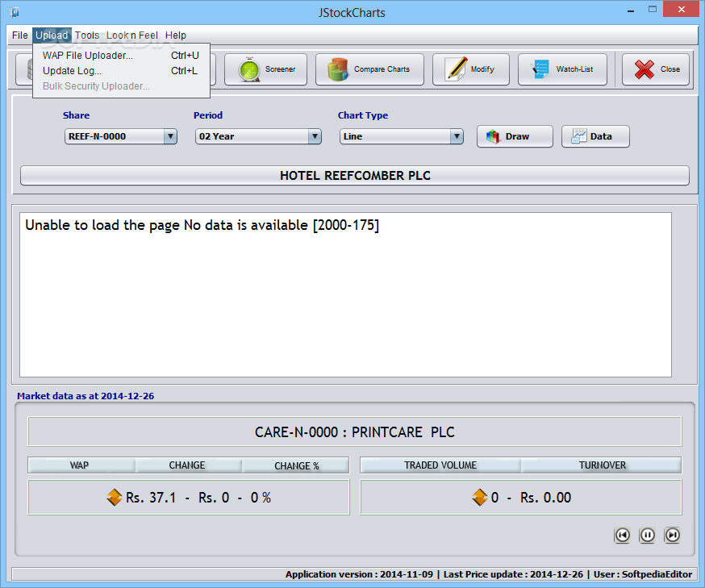The width and height of the screenshot is (705, 588).
Task: Close the Upload menu
Action: pos(52,35)
